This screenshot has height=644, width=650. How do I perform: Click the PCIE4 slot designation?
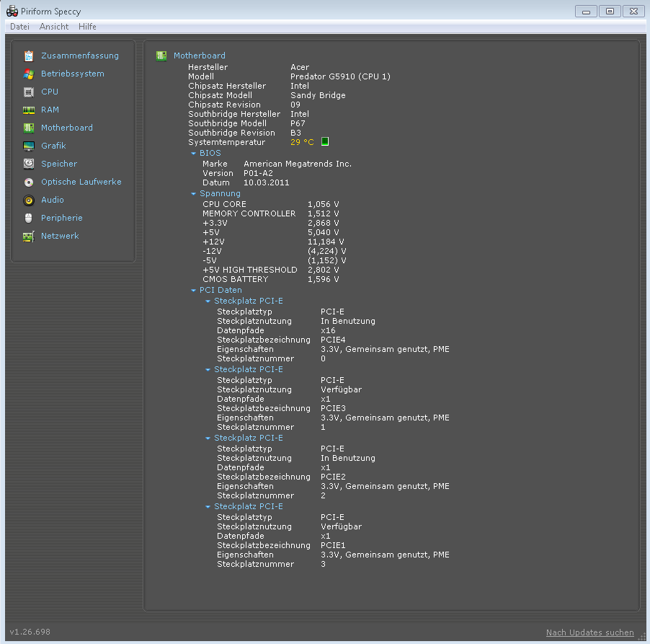pos(333,340)
